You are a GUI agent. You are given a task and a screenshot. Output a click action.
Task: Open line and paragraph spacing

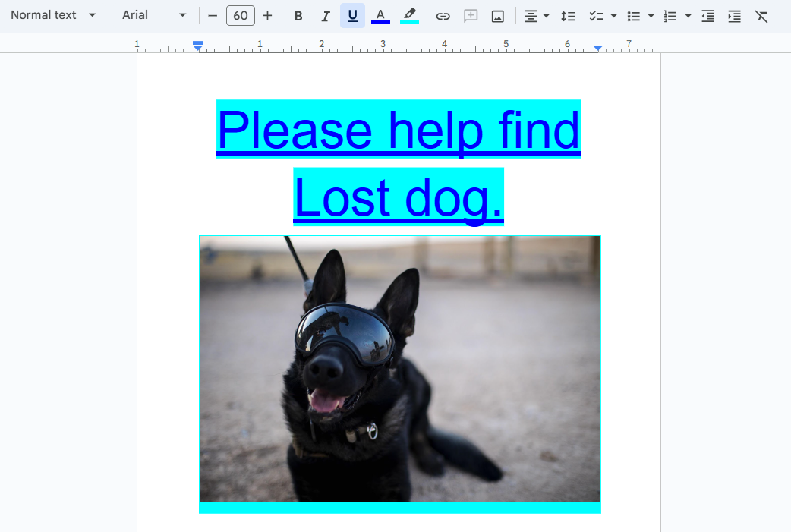click(x=568, y=16)
